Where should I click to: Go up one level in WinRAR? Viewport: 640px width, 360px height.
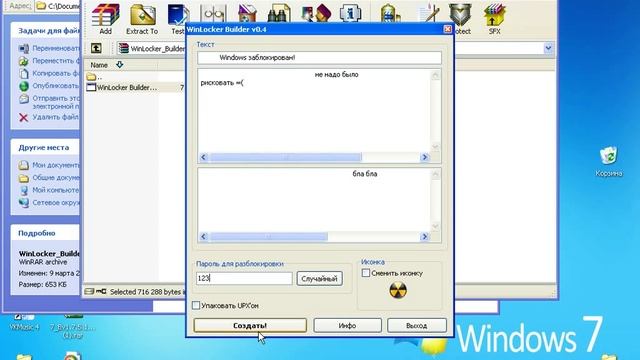(96, 48)
